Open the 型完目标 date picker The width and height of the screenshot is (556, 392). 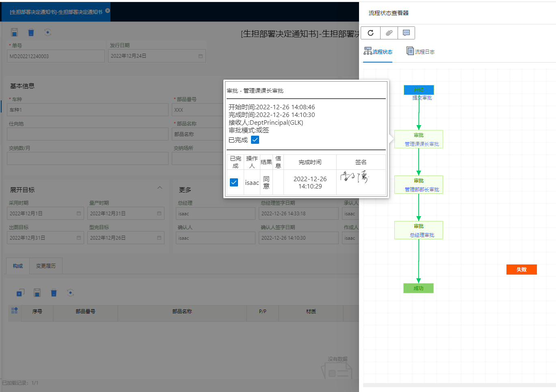point(159,238)
